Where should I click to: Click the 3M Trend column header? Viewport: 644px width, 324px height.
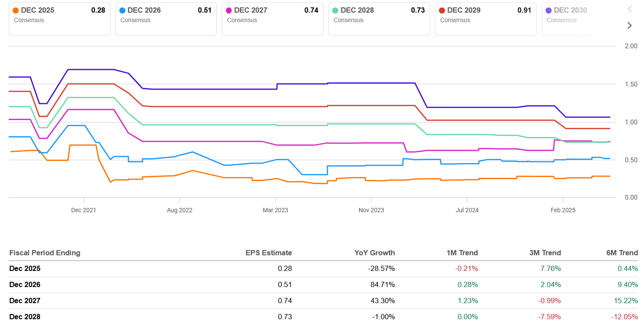[x=545, y=253]
